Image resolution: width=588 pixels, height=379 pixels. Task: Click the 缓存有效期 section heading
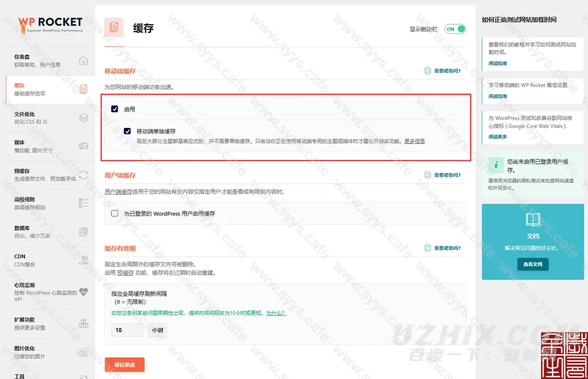pos(120,248)
